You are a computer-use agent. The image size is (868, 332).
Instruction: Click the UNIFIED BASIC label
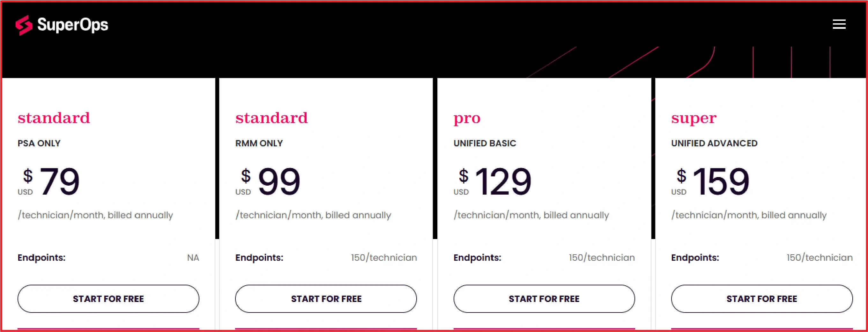coord(485,143)
